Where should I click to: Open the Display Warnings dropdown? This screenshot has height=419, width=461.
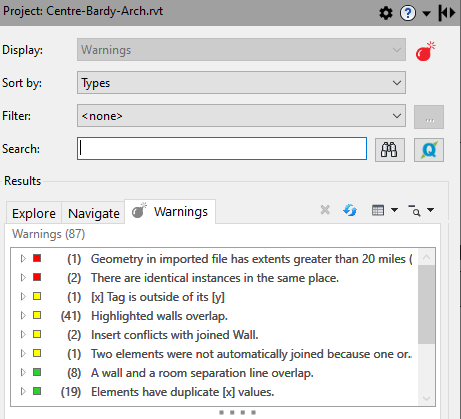241,50
